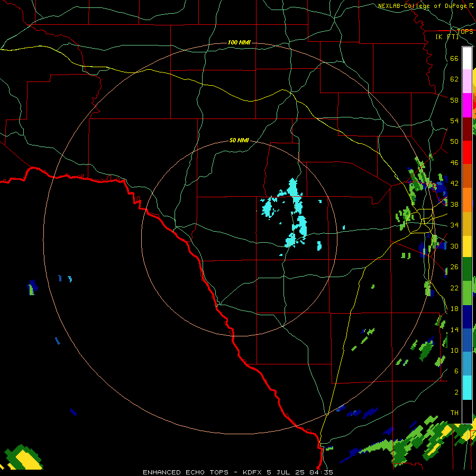
Task: Click the legend value '22'
Action: coord(454,288)
